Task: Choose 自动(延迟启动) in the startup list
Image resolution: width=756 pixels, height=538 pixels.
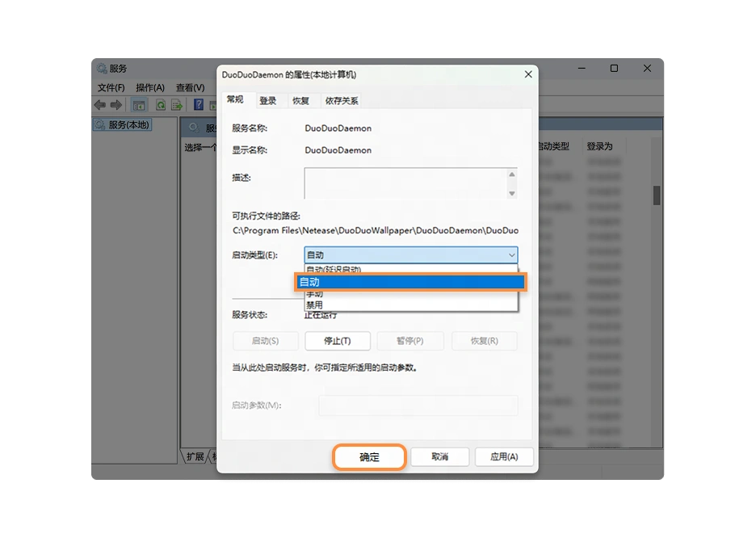Action: pyautogui.click(x=411, y=269)
